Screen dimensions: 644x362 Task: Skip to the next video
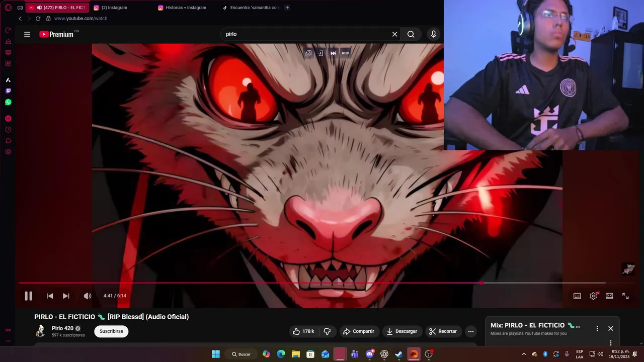coord(66,296)
